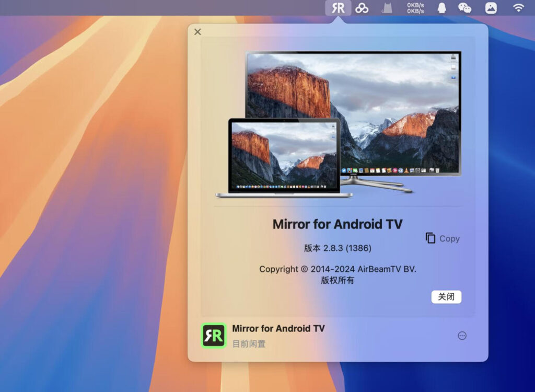Viewport: 535px width, 392px height.
Task: Open the Mirror for Android TV menu bar icon
Action: pos(338,8)
